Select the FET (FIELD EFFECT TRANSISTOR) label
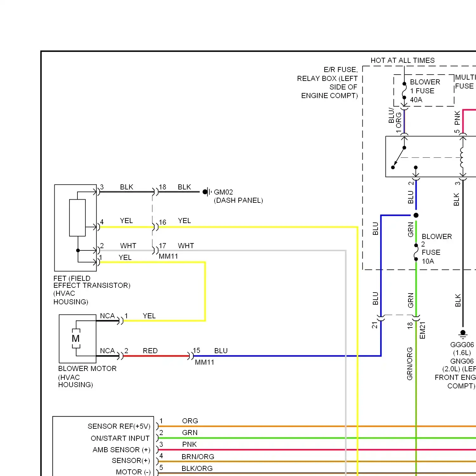Screen dimensions: 476x476 coord(92,290)
